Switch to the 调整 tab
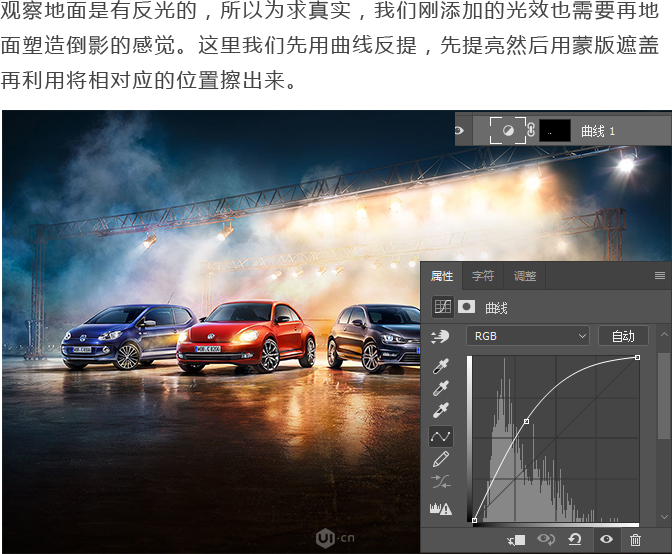Screen dimensions: 672x554 coord(525,276)
